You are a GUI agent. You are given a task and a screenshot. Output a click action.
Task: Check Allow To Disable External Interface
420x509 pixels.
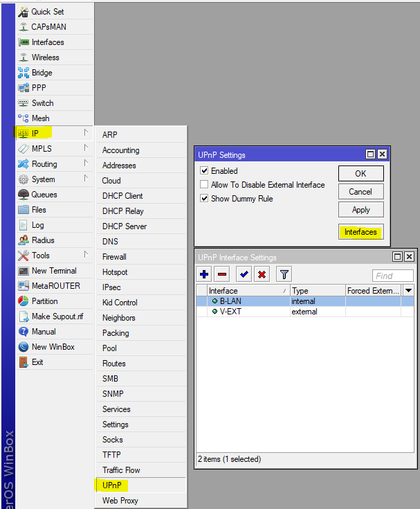pos(204,185)
